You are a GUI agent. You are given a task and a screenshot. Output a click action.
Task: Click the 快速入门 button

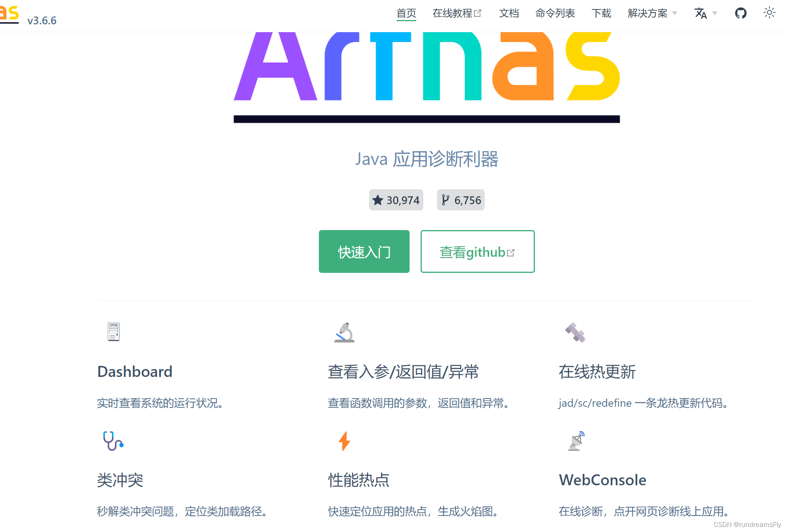[364, 251]
